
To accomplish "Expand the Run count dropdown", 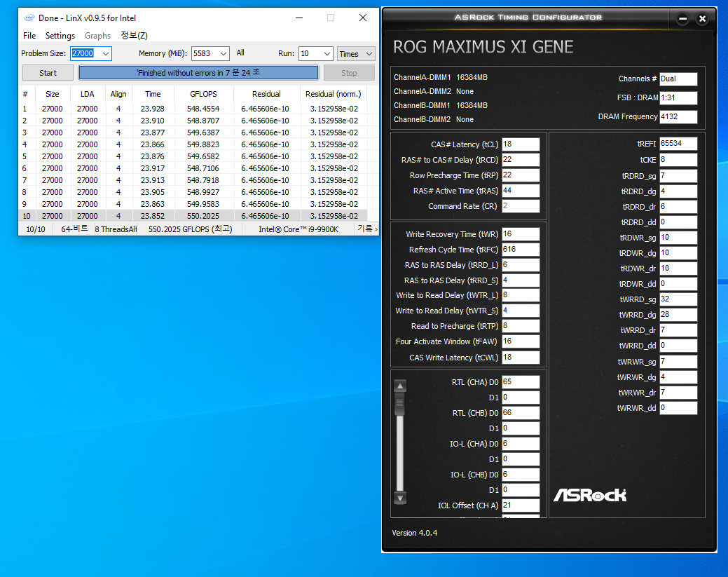I will [327, 53].
